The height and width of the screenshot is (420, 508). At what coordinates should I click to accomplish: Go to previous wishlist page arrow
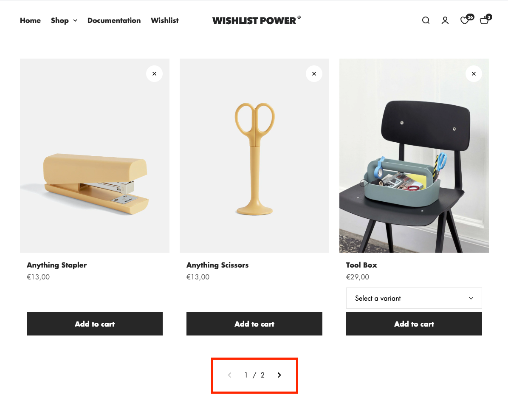230,375
